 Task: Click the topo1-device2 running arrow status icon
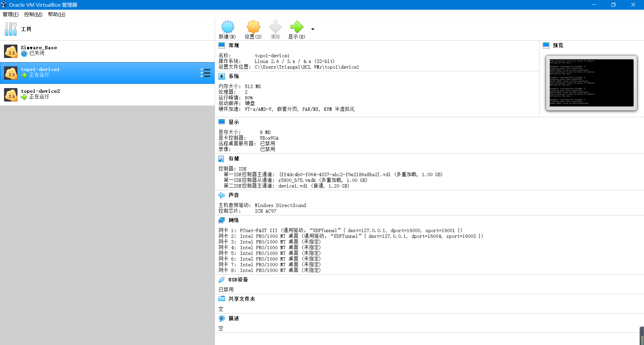[x=24, y=97]
